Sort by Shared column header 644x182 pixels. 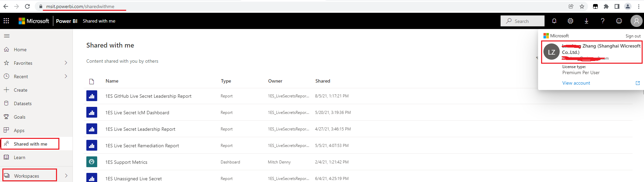323,81
